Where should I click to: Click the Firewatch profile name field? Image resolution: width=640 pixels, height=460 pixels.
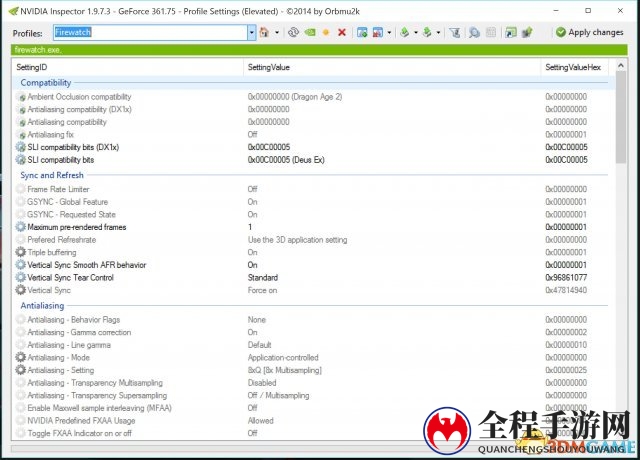pyautogui.click(x=150, y=32)
